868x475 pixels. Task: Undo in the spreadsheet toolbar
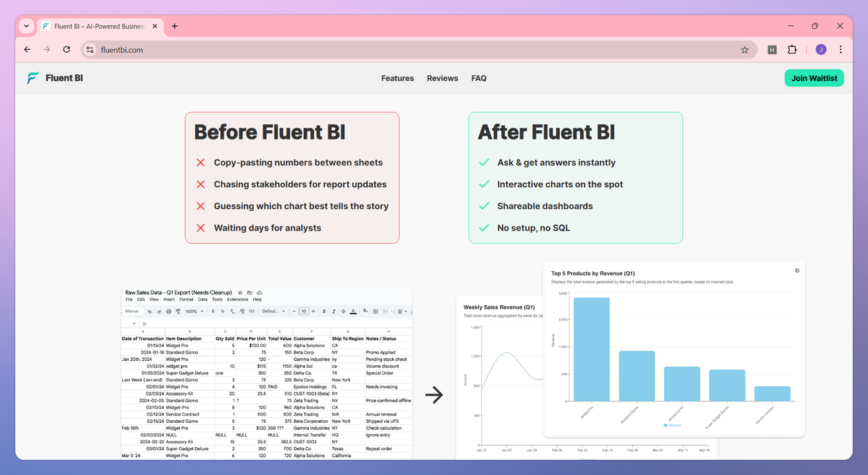150,312
